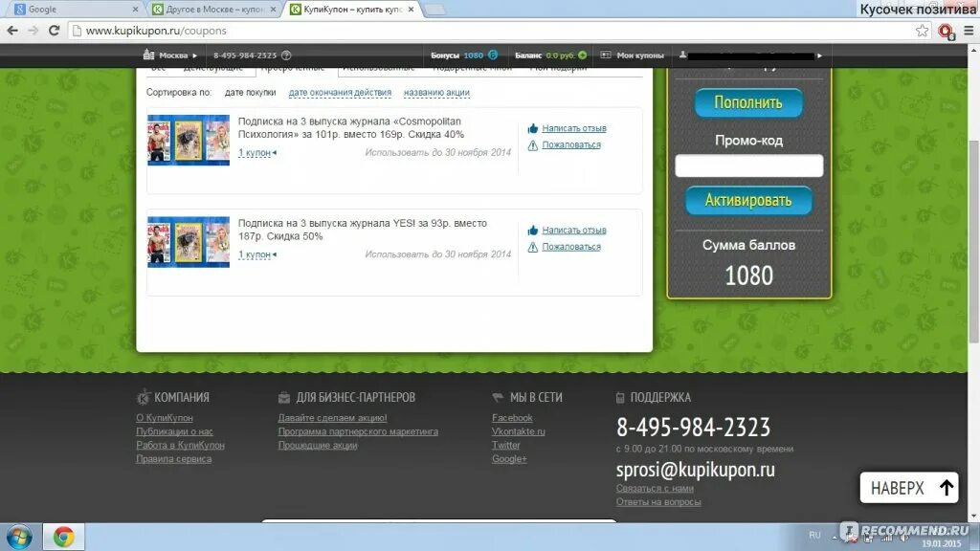Sort by дате окончания действия
This screenshot has width=980, height=551.
[340, 93]
